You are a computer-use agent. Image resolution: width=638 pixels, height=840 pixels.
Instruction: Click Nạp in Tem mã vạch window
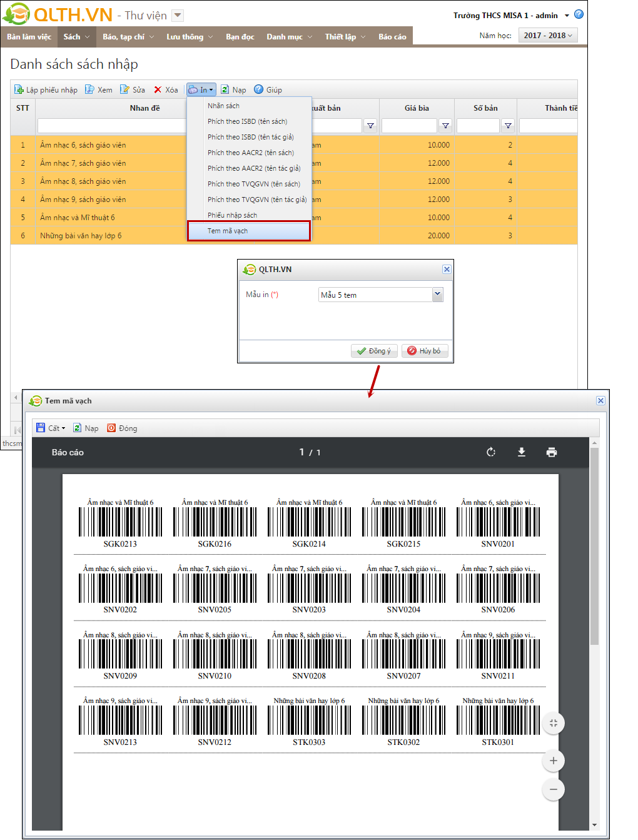[x=86, y=428]
